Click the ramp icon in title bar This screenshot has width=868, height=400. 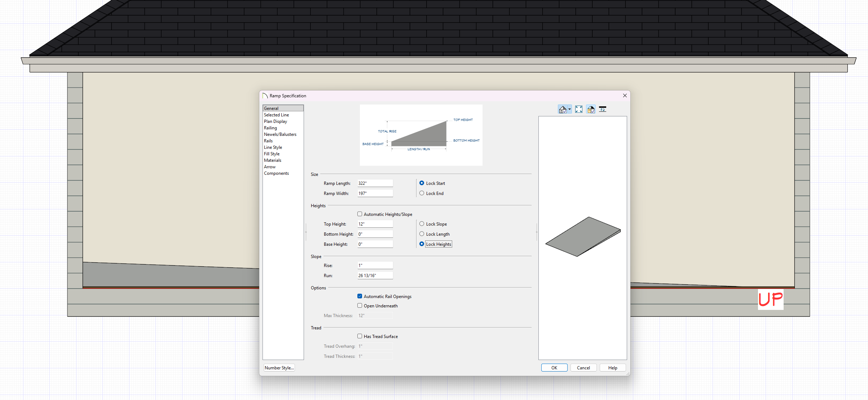265,96
